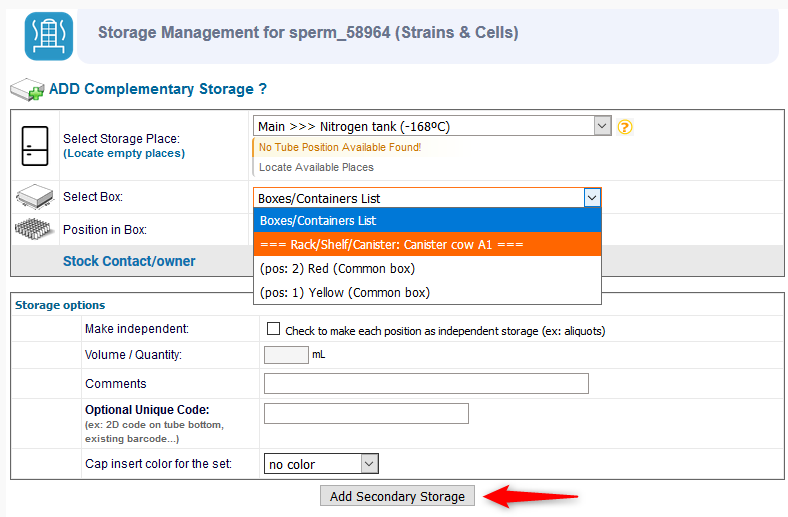The height and width of the screenshot is (517, 788).
Task: Focus the Optional Unique Code field
Action: [x=366, y=413]
